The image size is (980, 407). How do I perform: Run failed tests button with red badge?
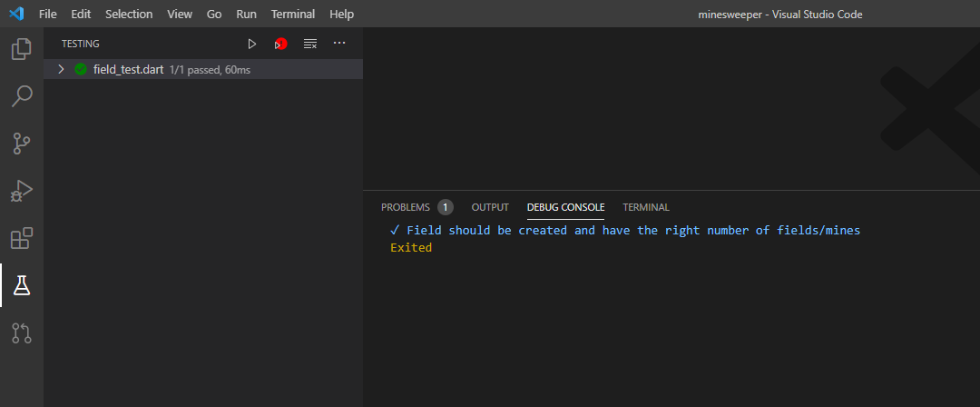click(x=280, y=44)
